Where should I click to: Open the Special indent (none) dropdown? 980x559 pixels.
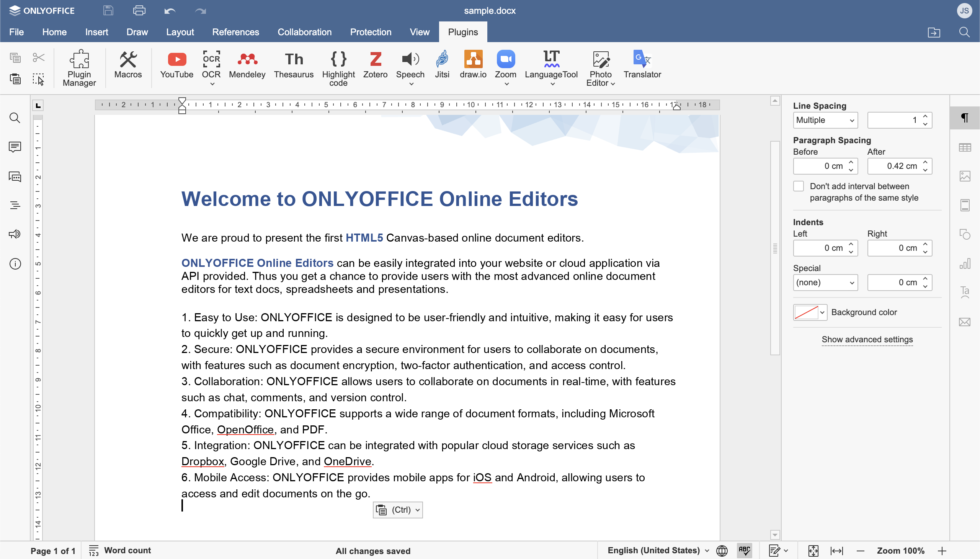point(825,283)
